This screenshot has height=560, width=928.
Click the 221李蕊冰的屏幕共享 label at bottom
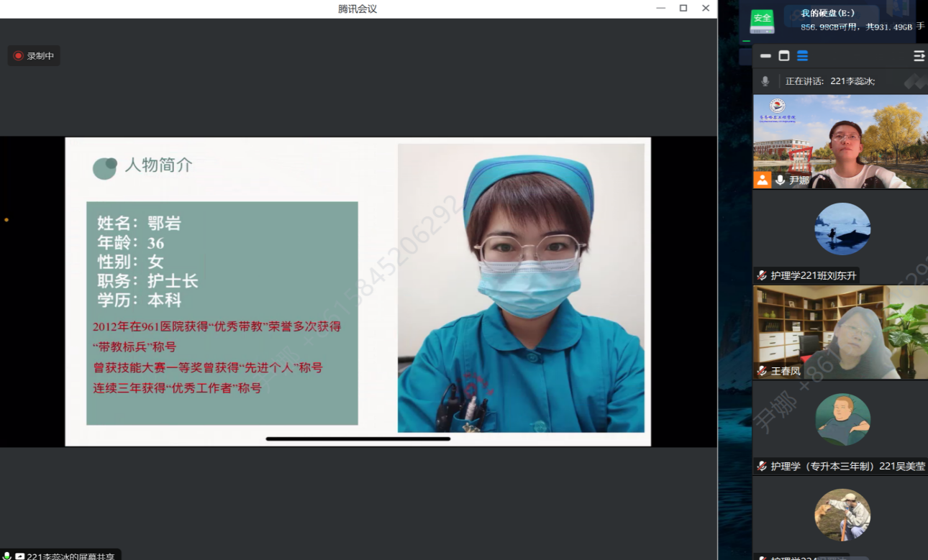click(70, 556)
